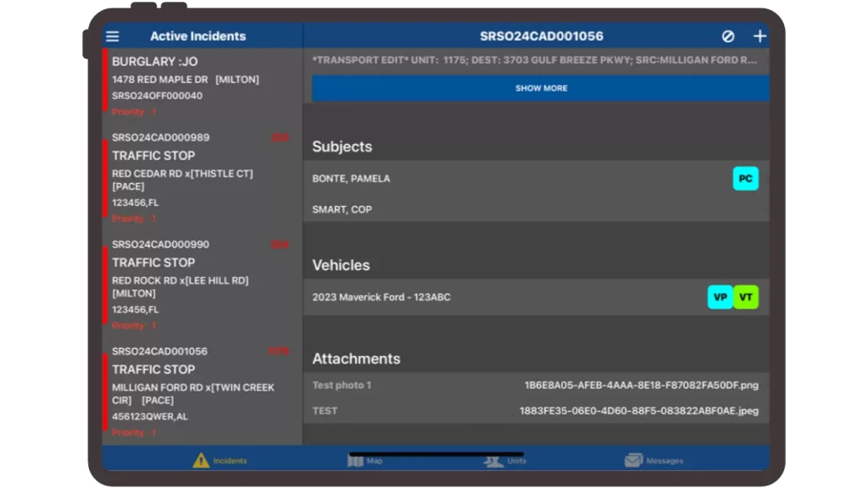The image size is (868, 488).
Task: Open Messages via the envelope icon
Action: (x=633, y=460)
